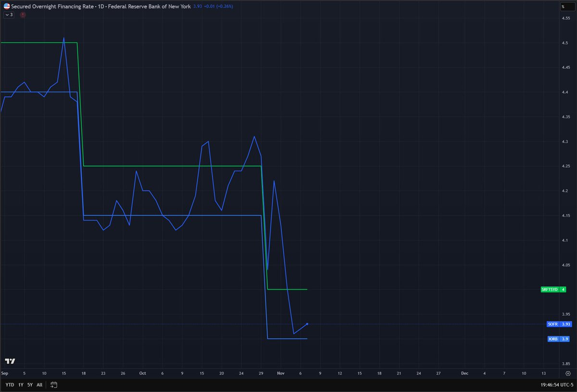Select the All date range
Image resolution: width=577 pixels, height=392 pixels.
point(39,385)
